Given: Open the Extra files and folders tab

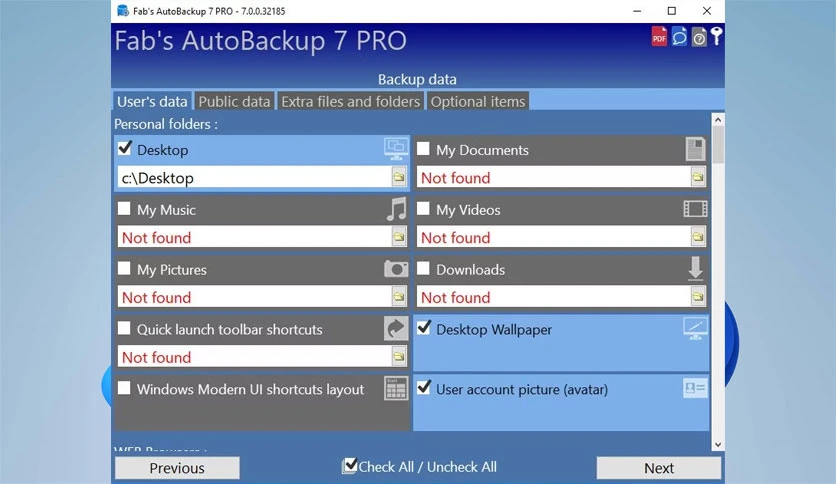Looking at the screenshot, I should coord(350,101).
